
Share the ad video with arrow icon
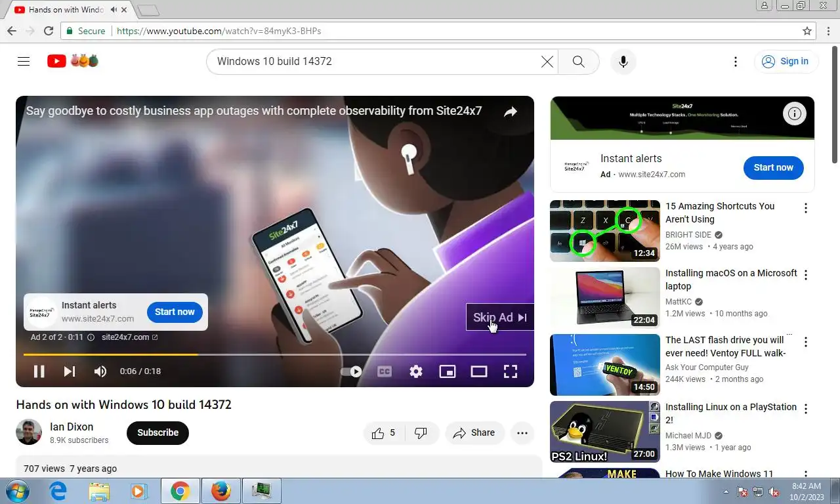511,112
